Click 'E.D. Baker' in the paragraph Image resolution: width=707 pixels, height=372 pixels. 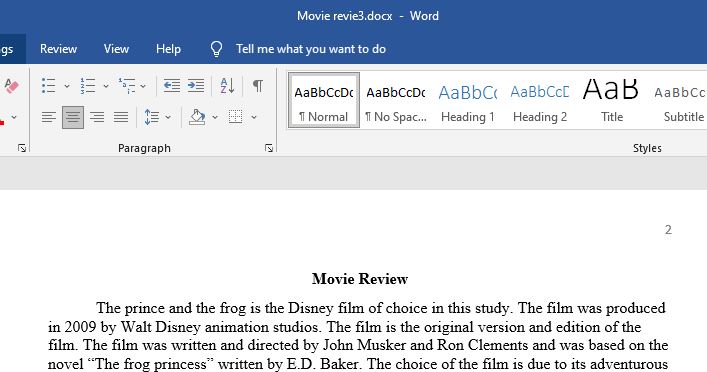click(x=322, y=363)
